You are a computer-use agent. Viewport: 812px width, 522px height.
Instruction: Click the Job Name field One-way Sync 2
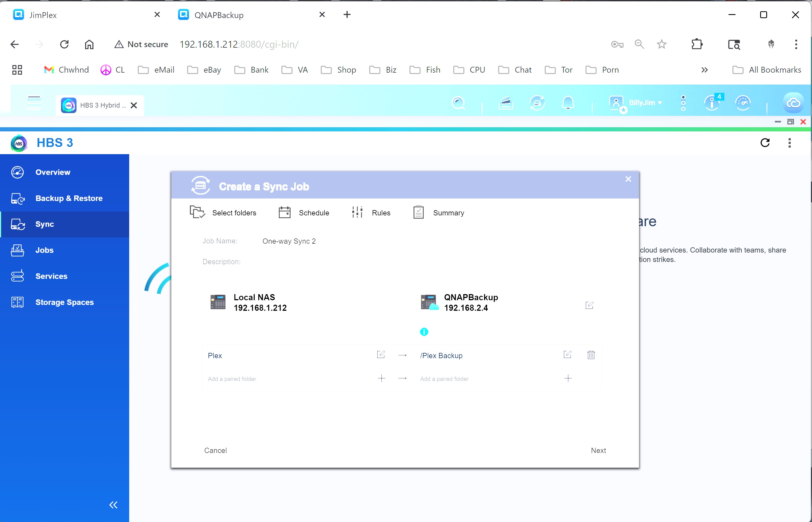tap(289, 241)
